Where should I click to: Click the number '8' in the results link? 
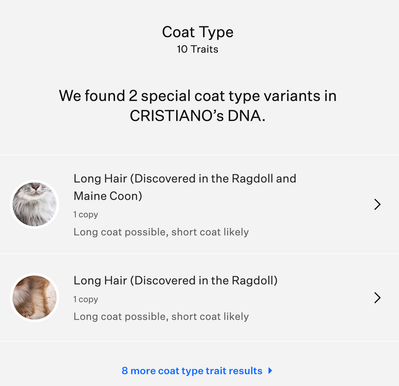point(125,371)
